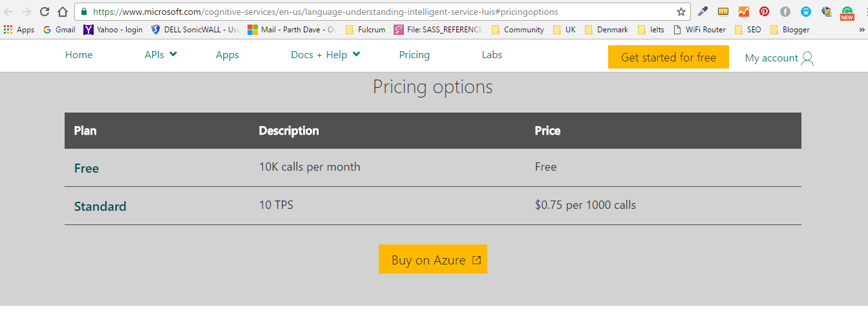The width and height of the screenshot is (868, 335).
Task: Open the Pricing menu item
Action: (x=414, y=55)
